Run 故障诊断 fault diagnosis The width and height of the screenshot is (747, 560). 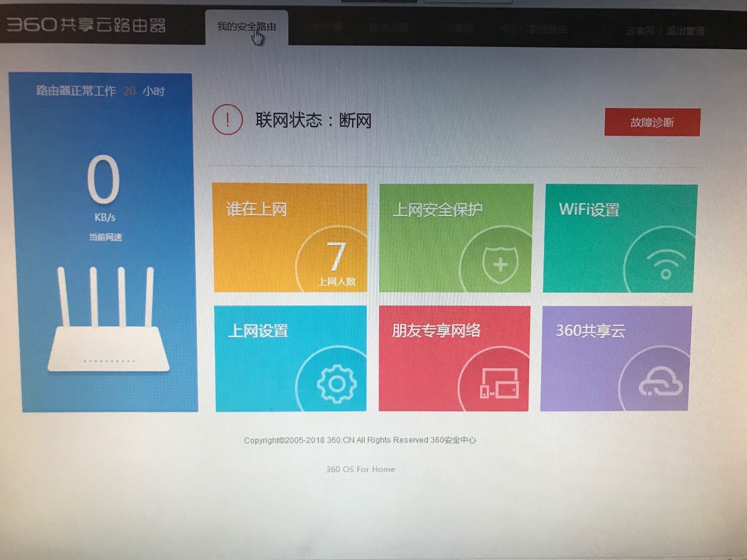pos(652,122)
